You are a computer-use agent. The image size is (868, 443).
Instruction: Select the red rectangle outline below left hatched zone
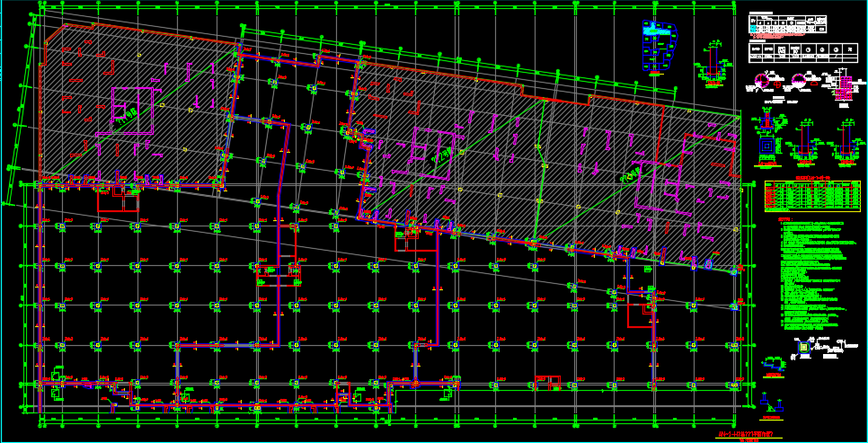click(x=117, y=202)
